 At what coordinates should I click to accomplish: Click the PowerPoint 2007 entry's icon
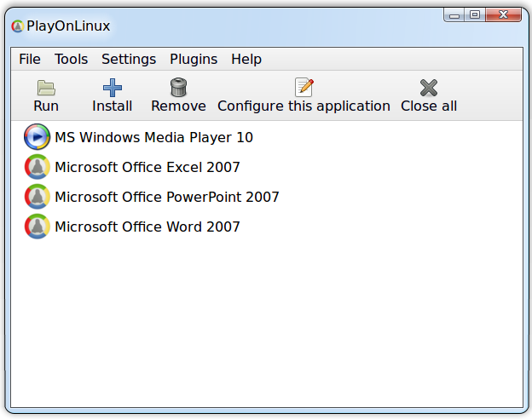[37, 197]
